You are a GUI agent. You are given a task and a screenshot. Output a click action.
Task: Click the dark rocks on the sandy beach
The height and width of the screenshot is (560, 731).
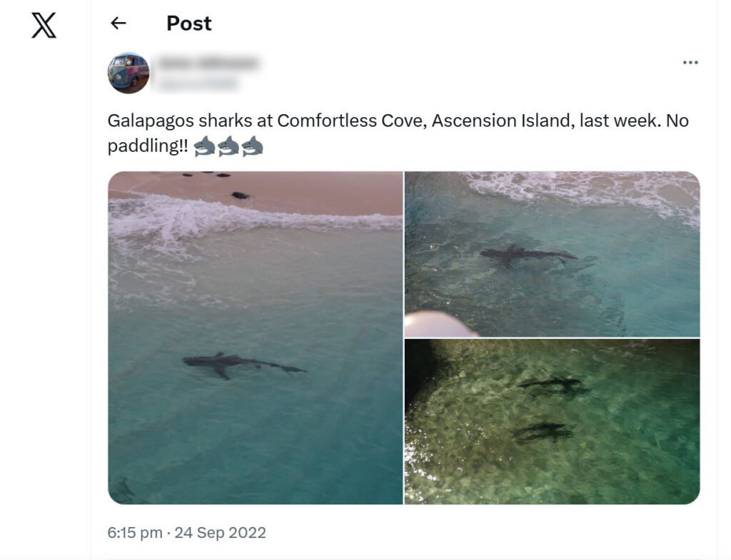coord(240,195)
